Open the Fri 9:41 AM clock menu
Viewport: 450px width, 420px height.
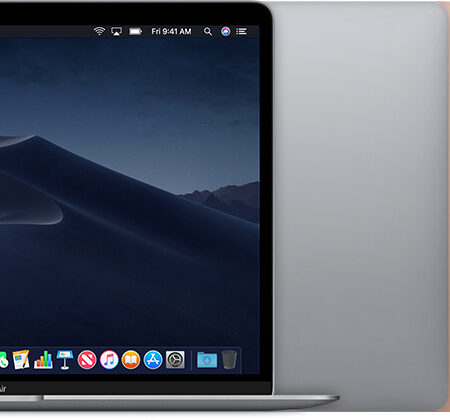coord(171,32)
